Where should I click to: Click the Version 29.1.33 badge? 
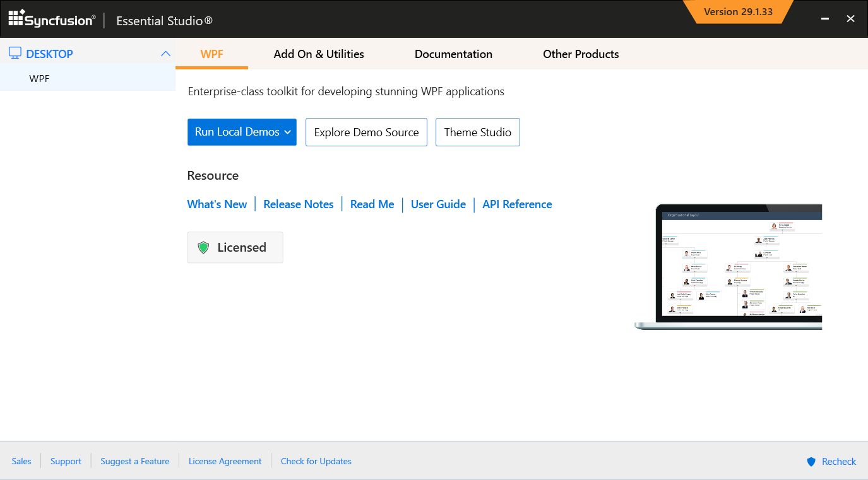tap(738, 12)
